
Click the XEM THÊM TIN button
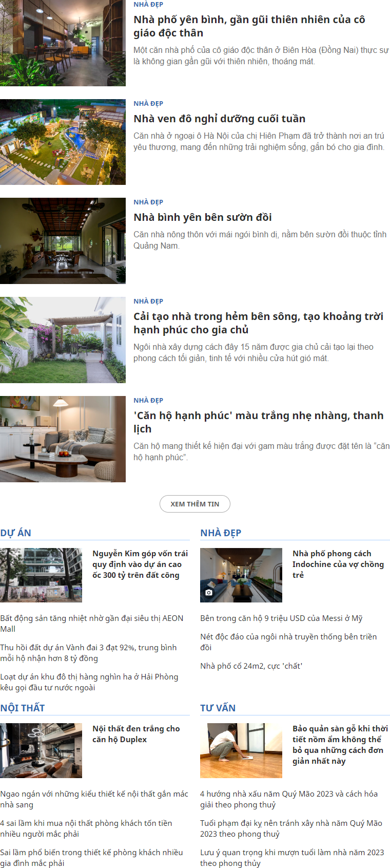(x=195, y=504)
